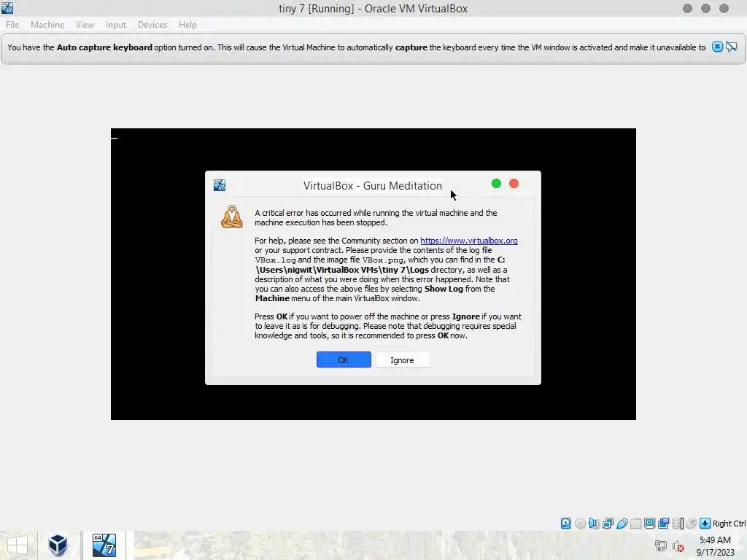747x560 pixels.
Task: Open the Machine menu
Action: point(47,25)
